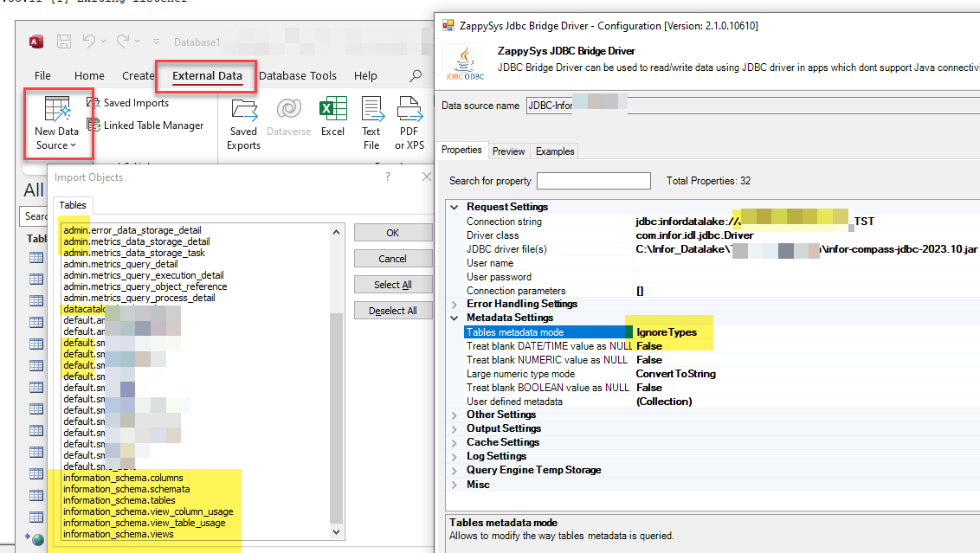Export to a Text File

(x=371, y=124)
